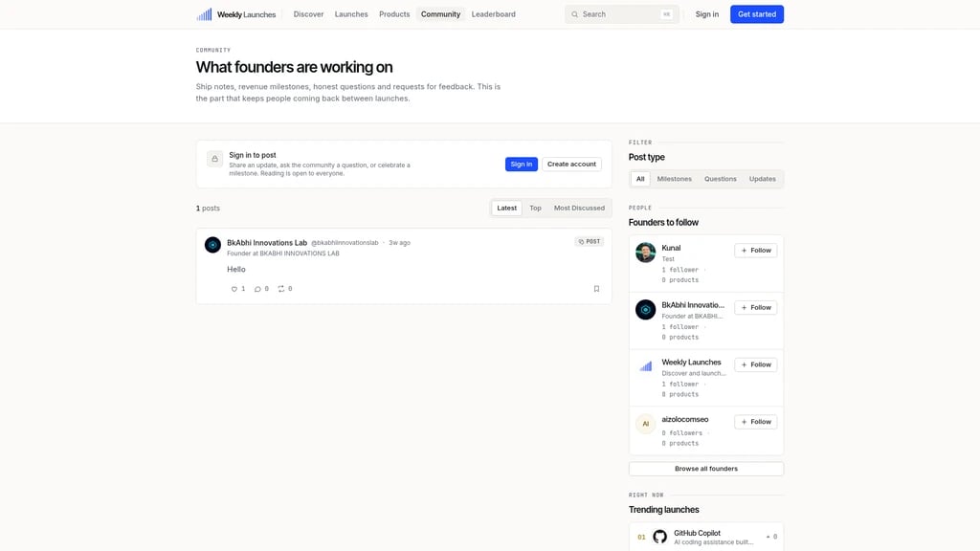The height and width of the screenshot is (551, 980).
Task: Follow aizolocomseo
Action: [756, 422]
